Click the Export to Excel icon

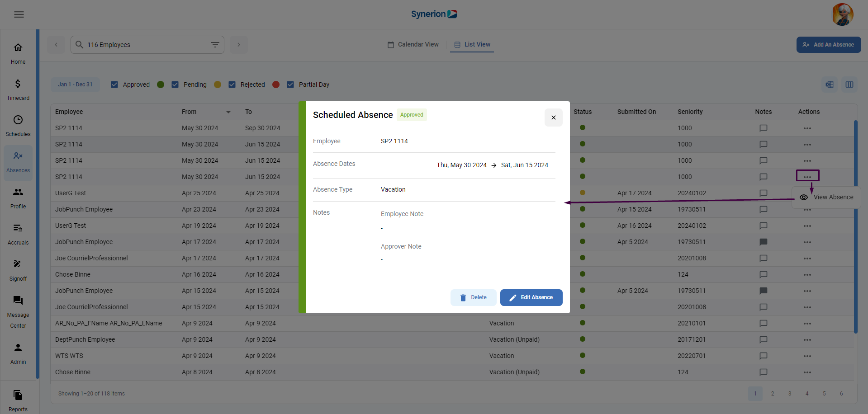[830, 85]
